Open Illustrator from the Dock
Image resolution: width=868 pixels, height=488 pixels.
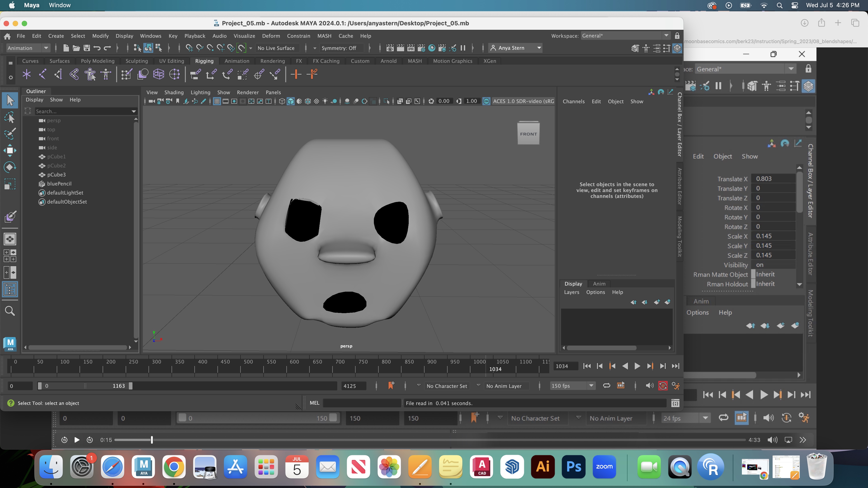pyautogui.click(x=543, y=467)
